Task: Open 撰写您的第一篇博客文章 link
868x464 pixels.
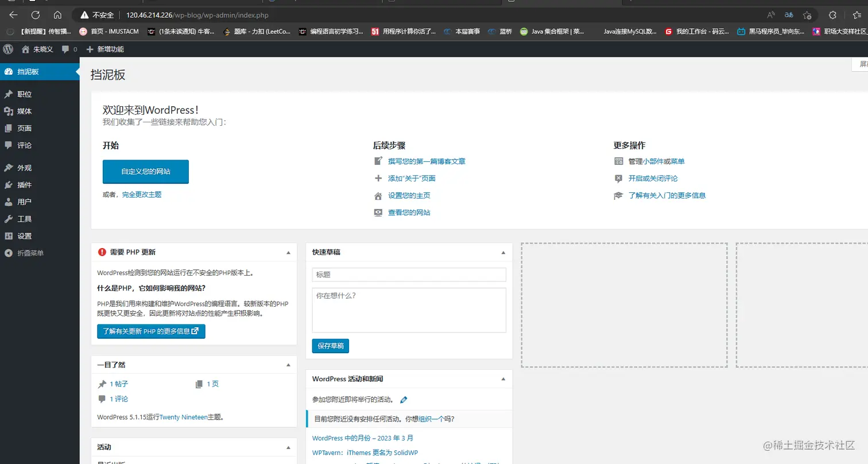Action: [x=427, y=161]
